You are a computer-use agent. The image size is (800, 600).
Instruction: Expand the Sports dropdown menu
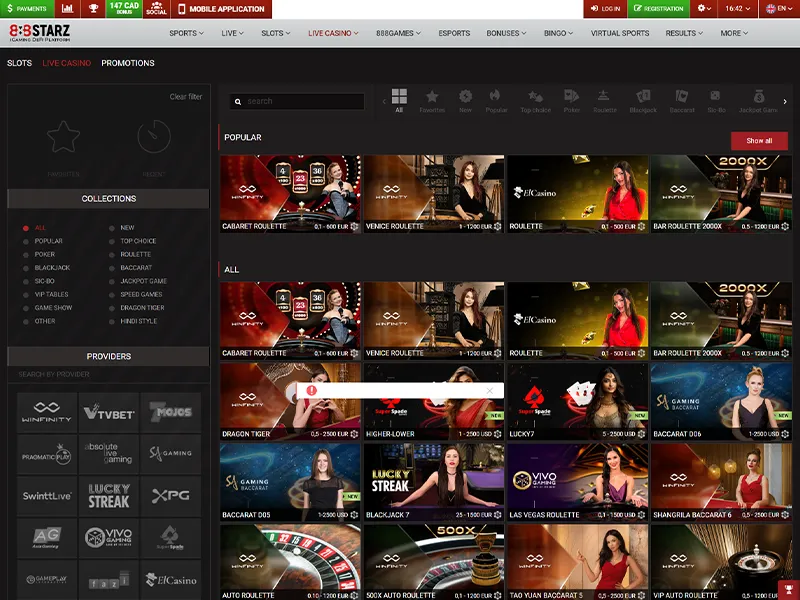[x=186, y=33]
